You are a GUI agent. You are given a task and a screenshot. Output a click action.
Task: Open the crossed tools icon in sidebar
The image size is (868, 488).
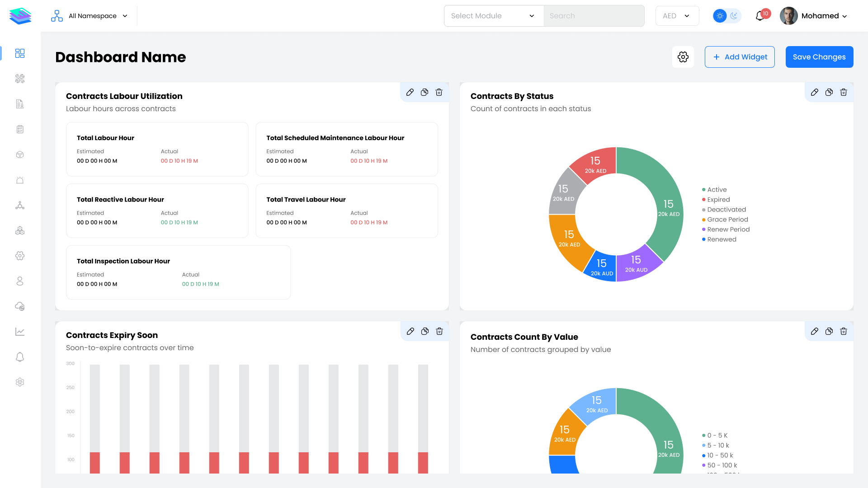tap(20, 79)
